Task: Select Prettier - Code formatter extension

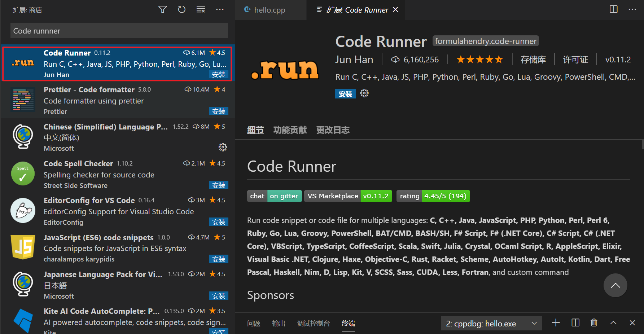Action: (x=118, y=100)
